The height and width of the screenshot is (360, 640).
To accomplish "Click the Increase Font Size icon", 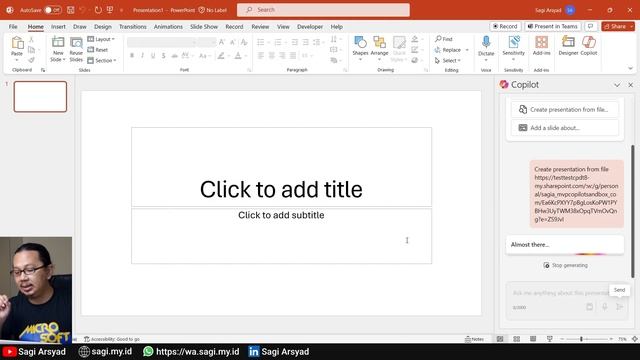I will pos(222,42).
